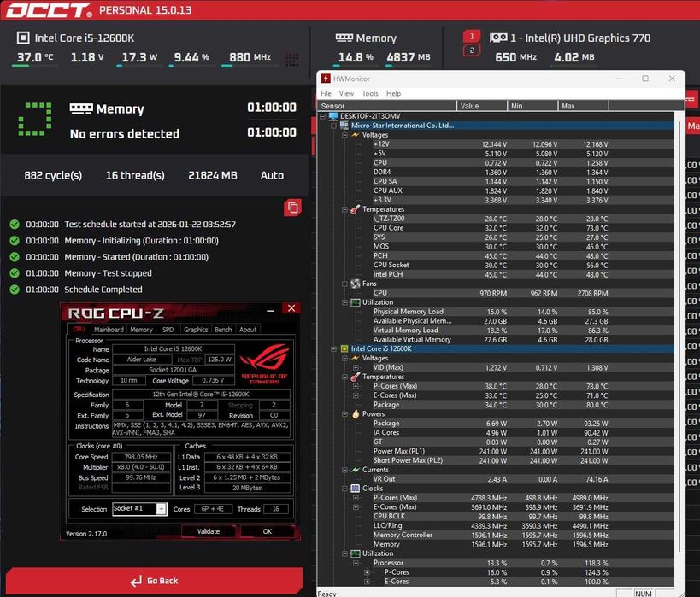This screenshot has height=597, width=700.
Task: Click the Validate button in CPU-Z
Action: point(208,531)
